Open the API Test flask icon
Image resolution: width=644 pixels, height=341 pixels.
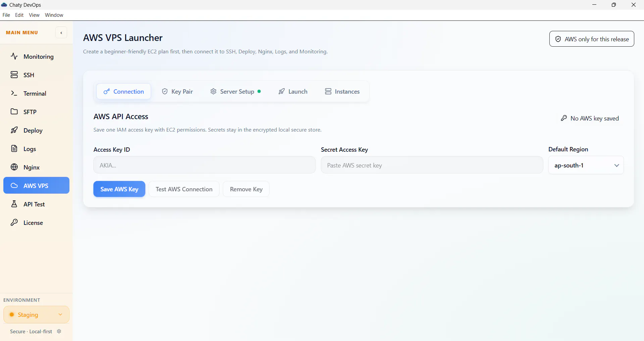coord(14,204)
